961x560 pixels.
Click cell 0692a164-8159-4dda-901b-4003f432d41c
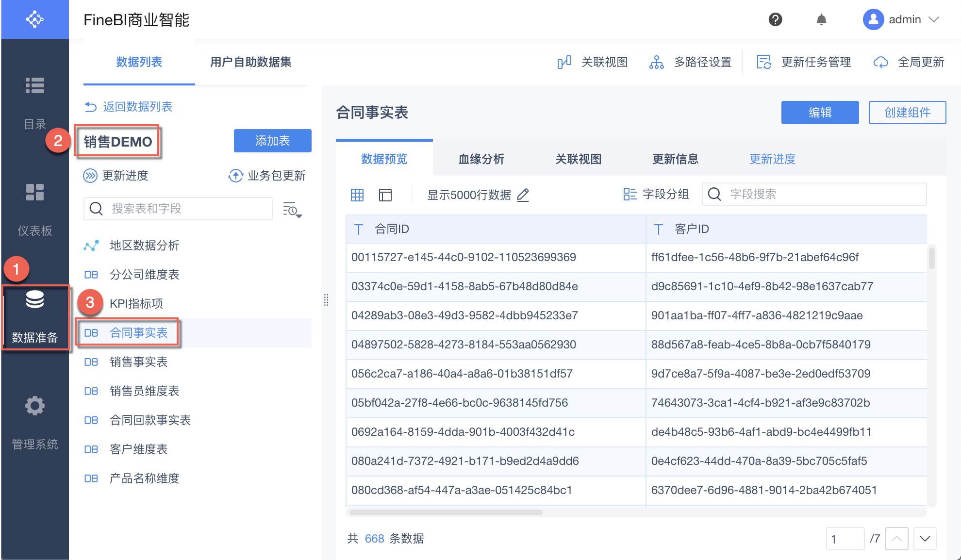click(x=496, y=432)
